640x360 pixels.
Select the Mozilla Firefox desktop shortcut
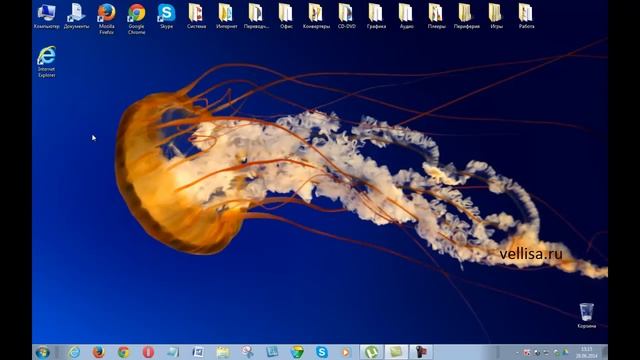(107, 18)
